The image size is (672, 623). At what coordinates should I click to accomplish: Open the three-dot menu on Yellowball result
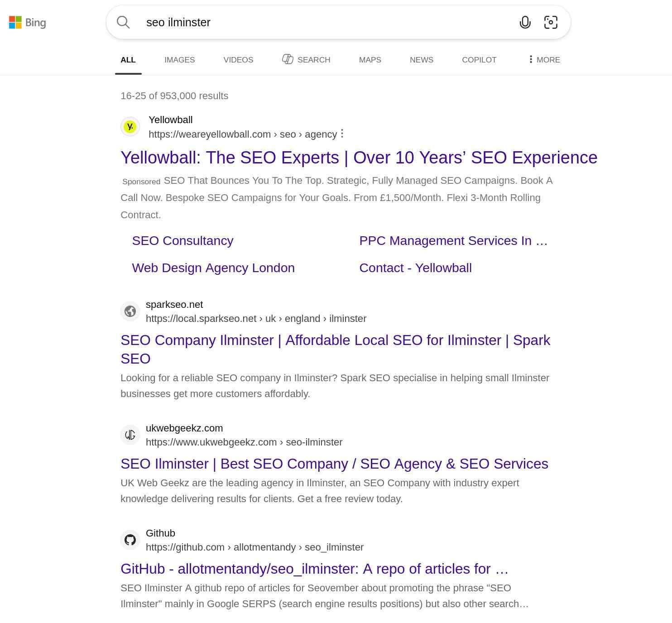(x=342, y=134)
